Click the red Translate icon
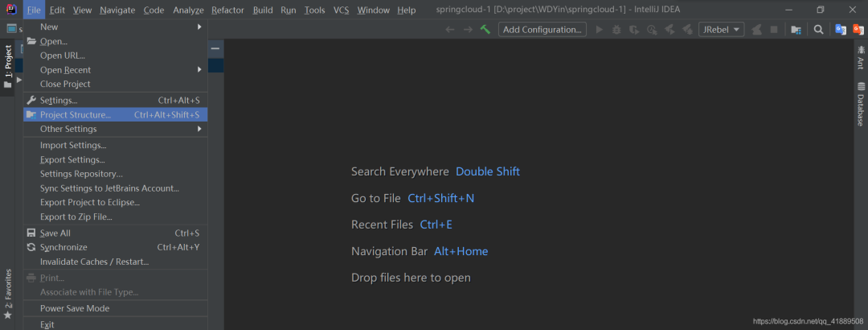868x330 pixels. (x=858, y=30)
